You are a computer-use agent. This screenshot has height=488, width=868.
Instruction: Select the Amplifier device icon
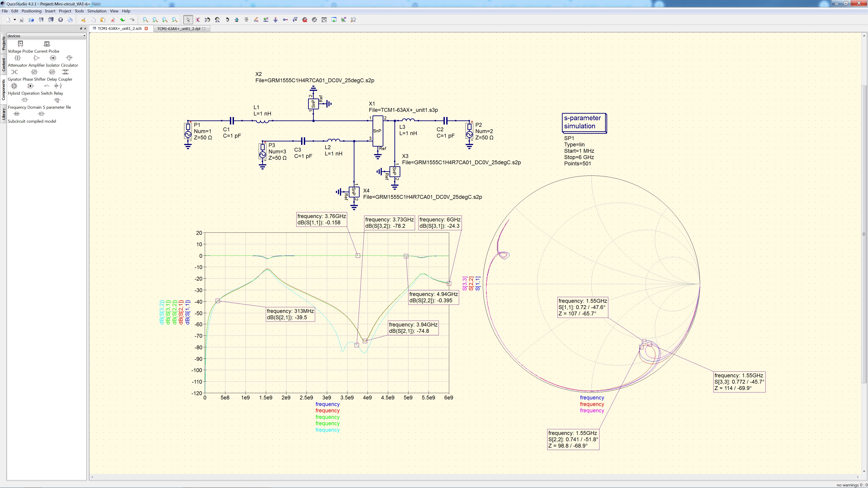pyautogui.click(x=37, y=58)
